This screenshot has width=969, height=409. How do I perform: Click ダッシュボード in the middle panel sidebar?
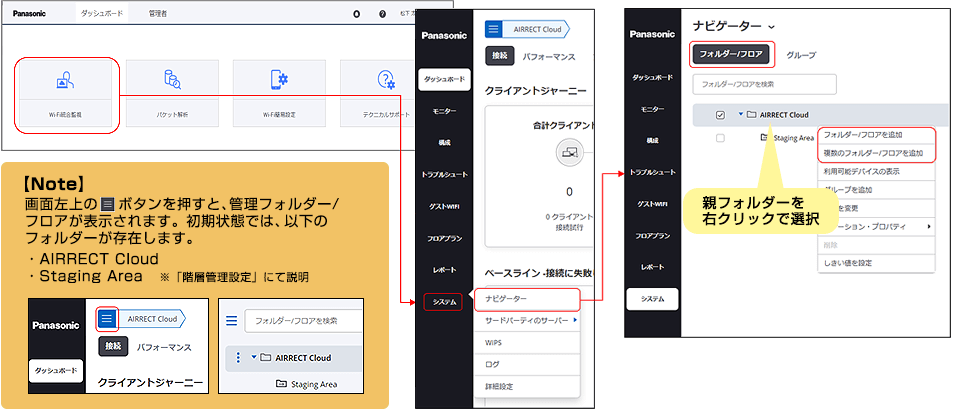444,80
